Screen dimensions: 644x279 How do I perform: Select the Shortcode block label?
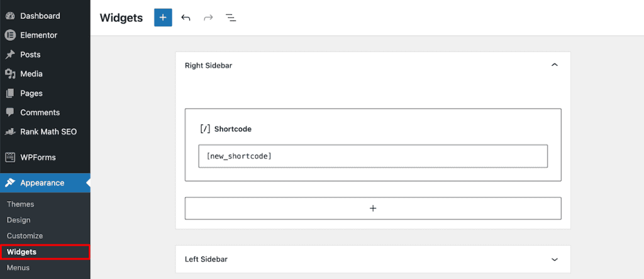click(233, 129)
